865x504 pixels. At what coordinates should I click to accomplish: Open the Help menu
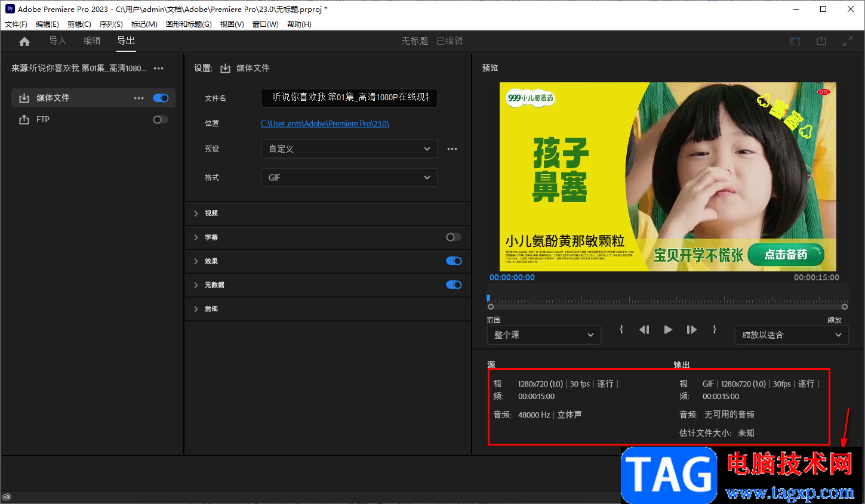(299, 24)
